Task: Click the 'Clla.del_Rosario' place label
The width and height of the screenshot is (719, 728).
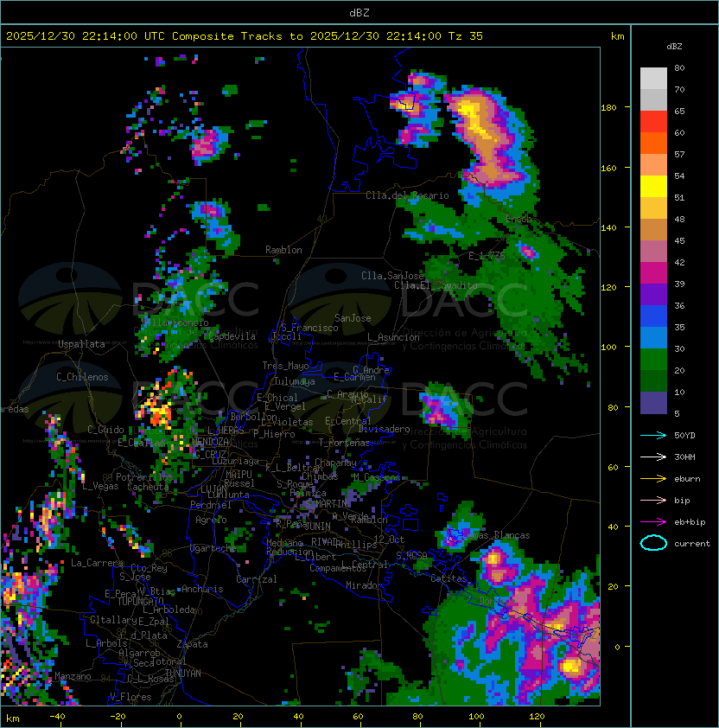Action: click(x=407, y=195)
